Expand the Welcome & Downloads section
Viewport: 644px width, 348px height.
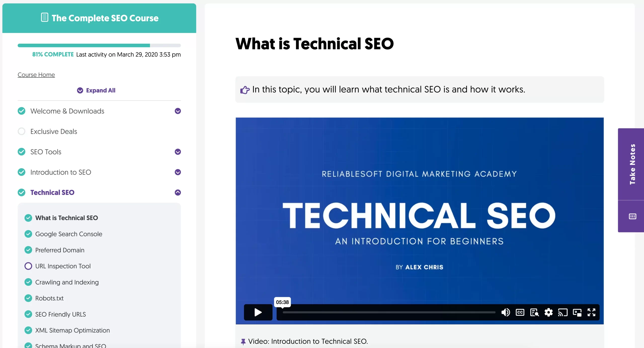click(x=178, y=111)
